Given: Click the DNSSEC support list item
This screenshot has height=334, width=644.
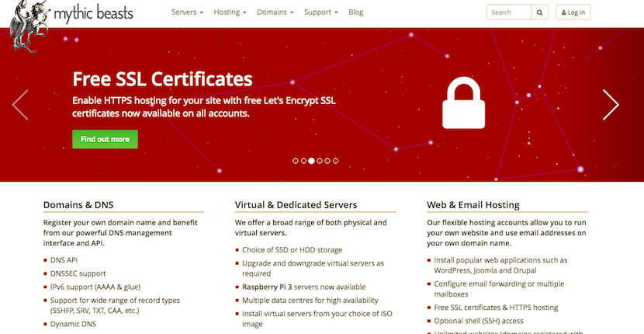Looking at the screenshot, I should (x=78, y=273).
